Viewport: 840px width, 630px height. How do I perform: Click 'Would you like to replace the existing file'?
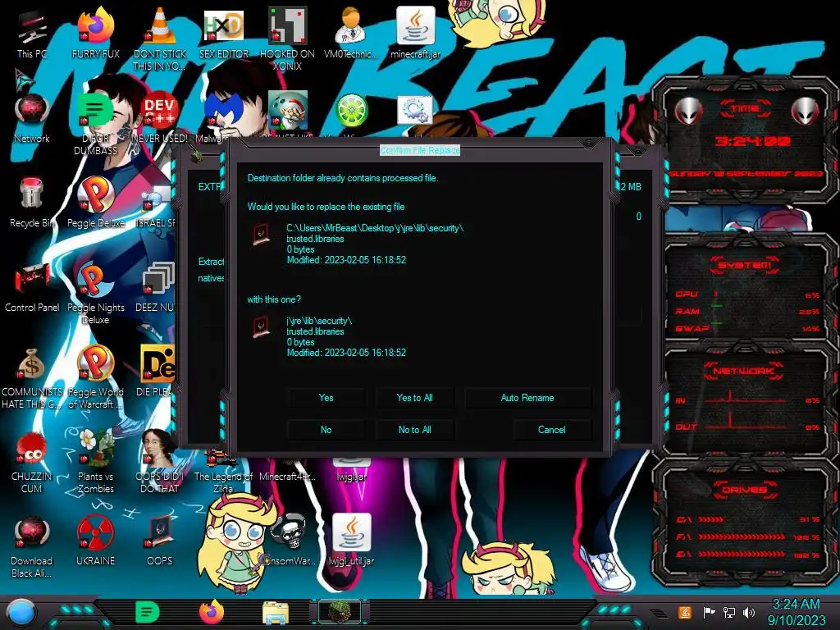coord(326,207)
